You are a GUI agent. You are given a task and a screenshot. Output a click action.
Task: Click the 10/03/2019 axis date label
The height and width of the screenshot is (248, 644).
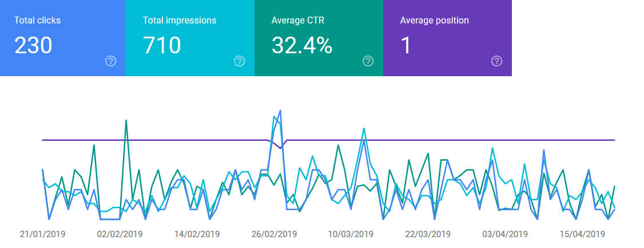point(351,234)
